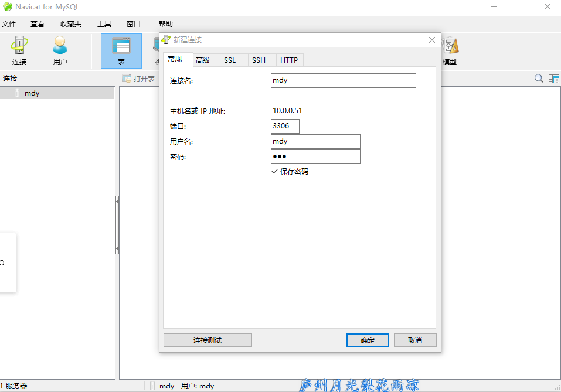Select mdy connection in the tree
This screenshot has width=561, height=392.
[x=57, y=93]
